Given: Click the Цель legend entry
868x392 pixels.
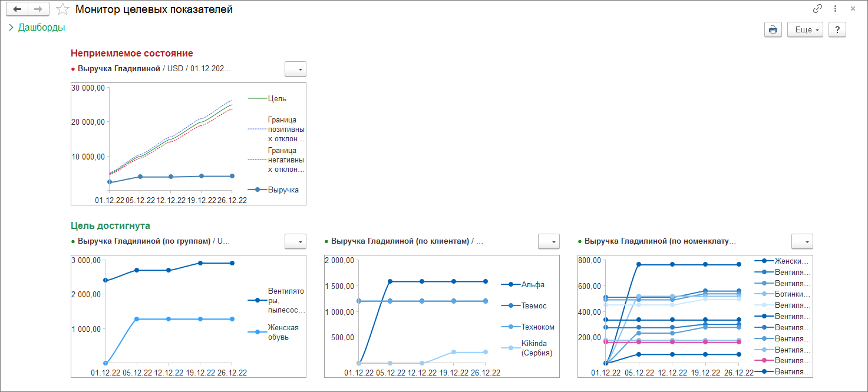Looking at the screenshot, I should tap(277, 99).
